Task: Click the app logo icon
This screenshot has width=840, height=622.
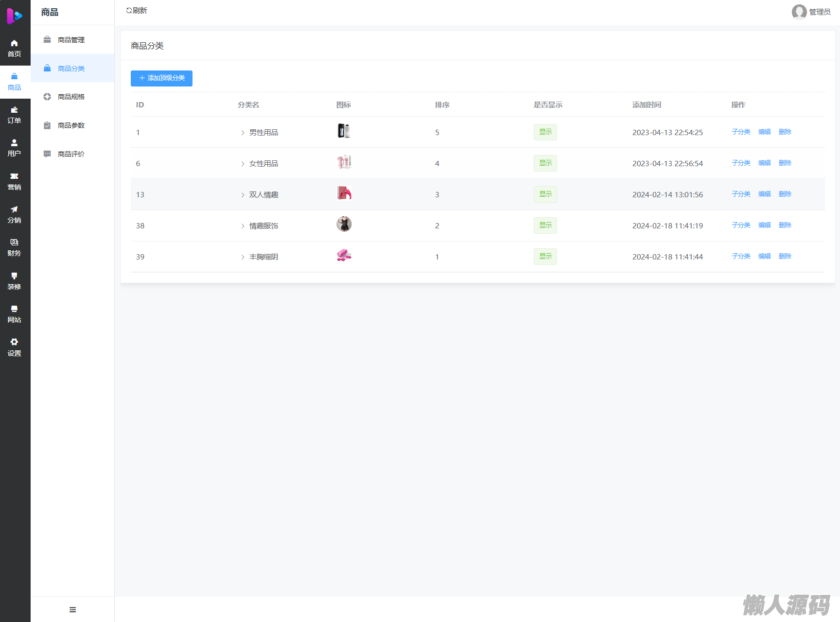Action: click(15, 16)
